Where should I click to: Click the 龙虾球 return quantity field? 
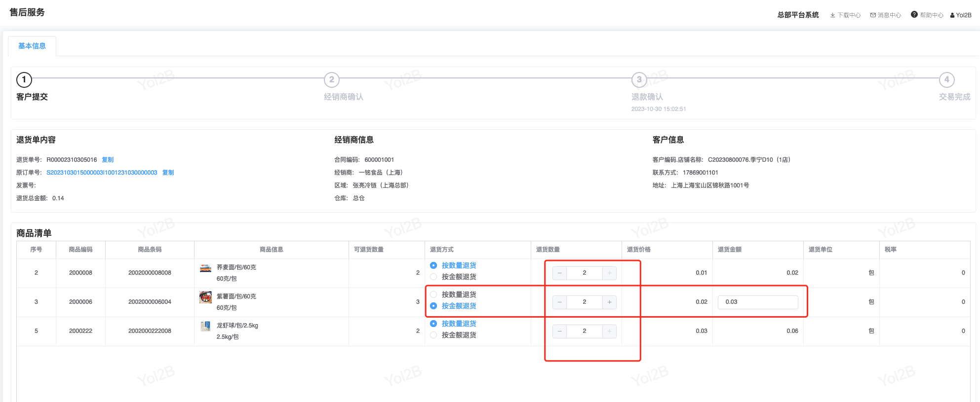585,331
